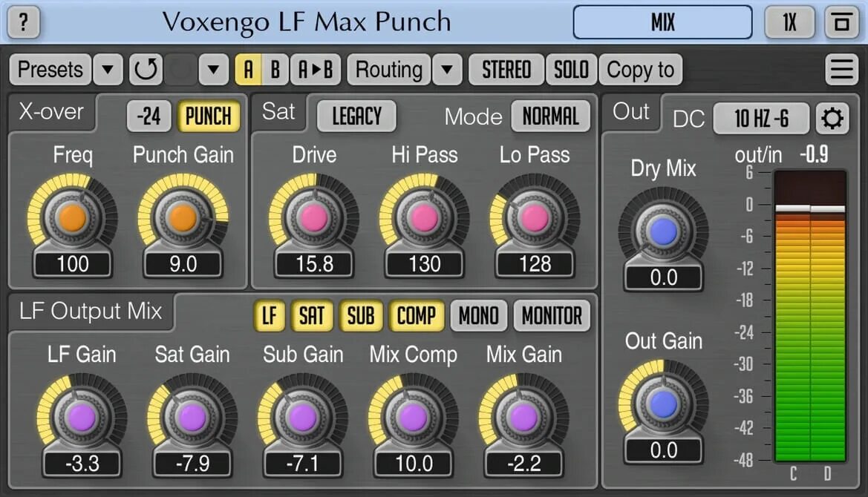
Task: Click the reset circular arrow icon
Action: pyautogui.click(x=146, y=70)
